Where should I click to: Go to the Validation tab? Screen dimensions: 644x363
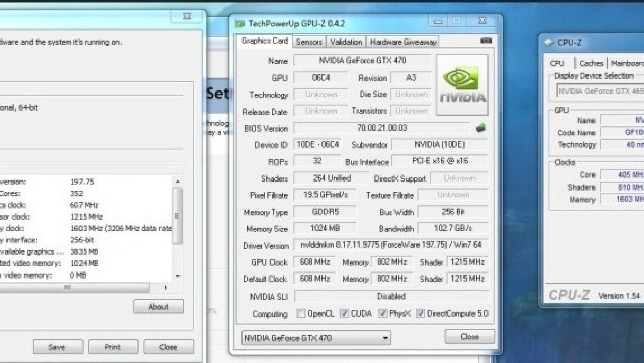[x=346, y=42]
